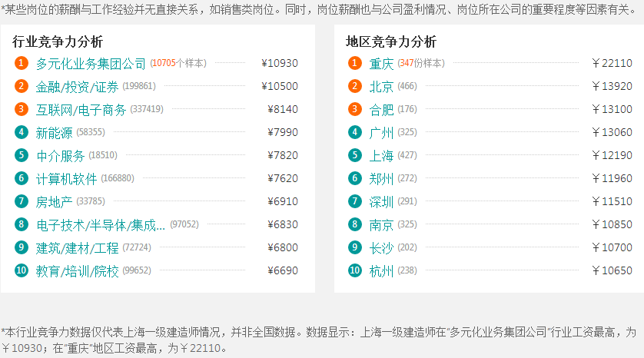This screenshot has height=358, width=644.
Task: Click the ￥22110 salary for 重庆
Action: tap(612, 63)
